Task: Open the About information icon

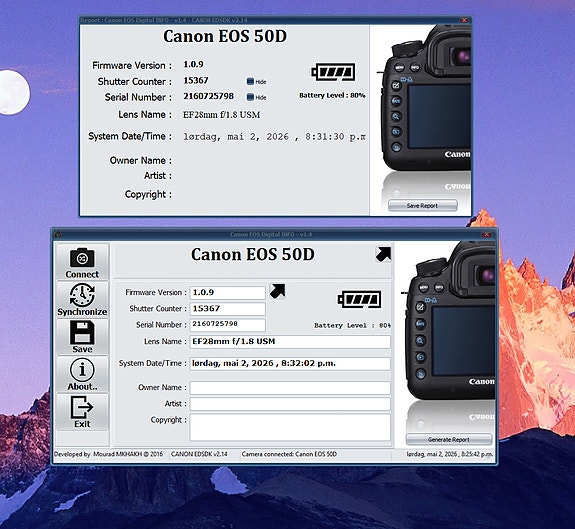Action: (x=82, y=374)
